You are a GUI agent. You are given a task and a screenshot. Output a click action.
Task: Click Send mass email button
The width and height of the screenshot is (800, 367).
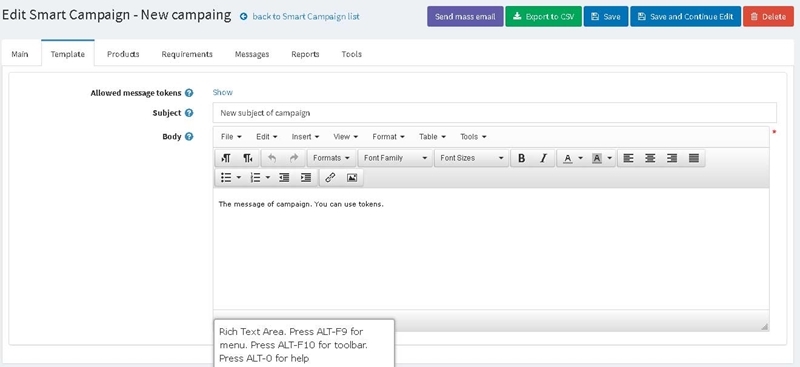pos(465,16)
